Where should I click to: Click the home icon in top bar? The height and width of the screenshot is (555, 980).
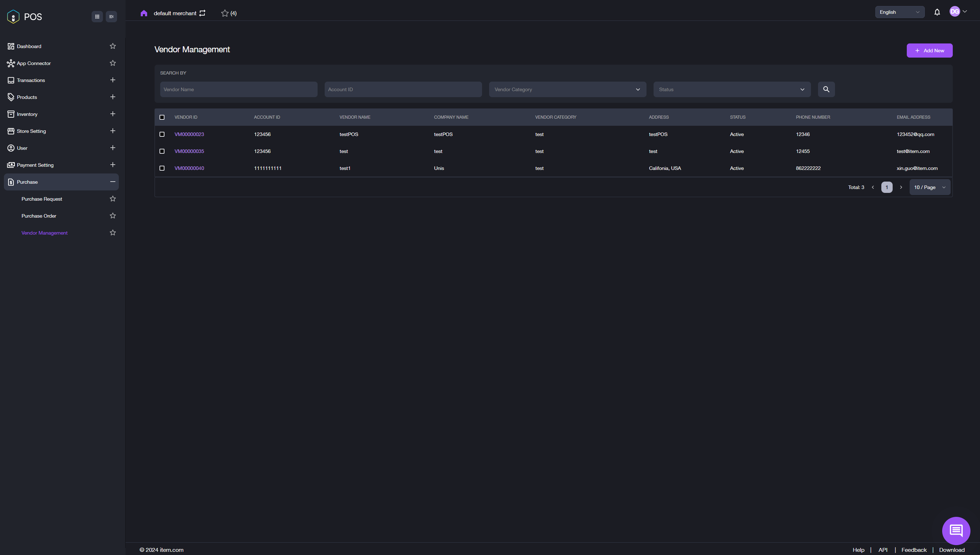[x=144, y=13]
